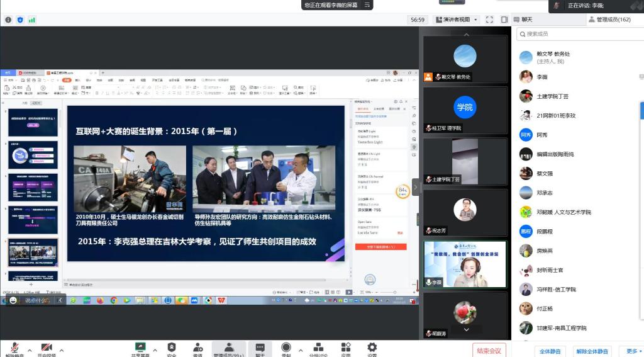This screenshot has width=644, height=357.
Task: Click the 全体静音 button
Action: click(551, 351)
